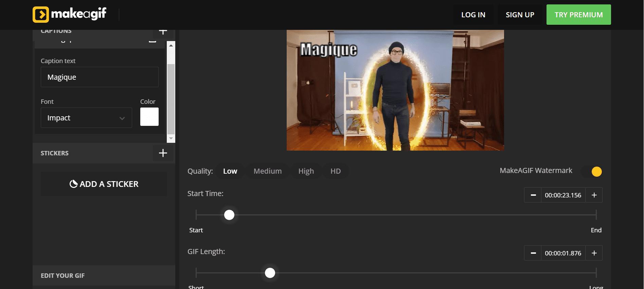The height and width of the screenshot is (289, 644).
Task: Open the Font dropdown showing Impact
Action: (x=86, y=118)
